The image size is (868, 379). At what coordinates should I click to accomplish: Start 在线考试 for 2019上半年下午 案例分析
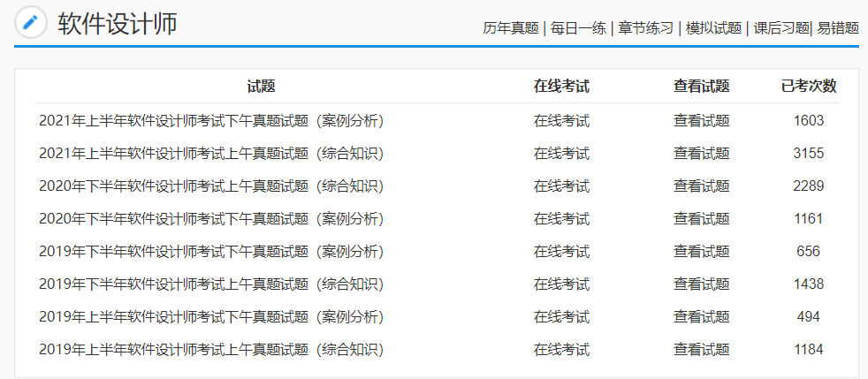tap(561, 316)
